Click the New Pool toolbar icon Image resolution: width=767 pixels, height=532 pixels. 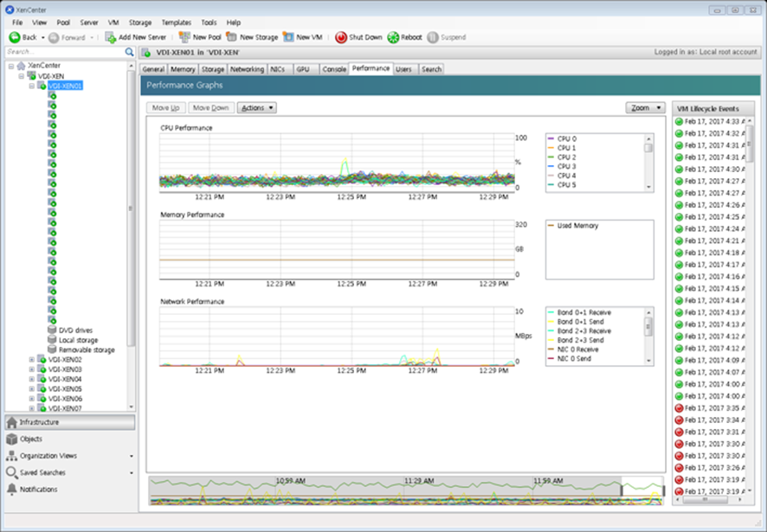point(184,37)
